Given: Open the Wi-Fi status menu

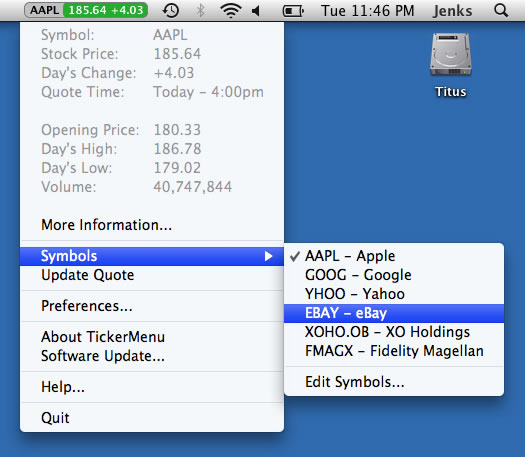Looking at the screenshot, I should click(230, 11).
